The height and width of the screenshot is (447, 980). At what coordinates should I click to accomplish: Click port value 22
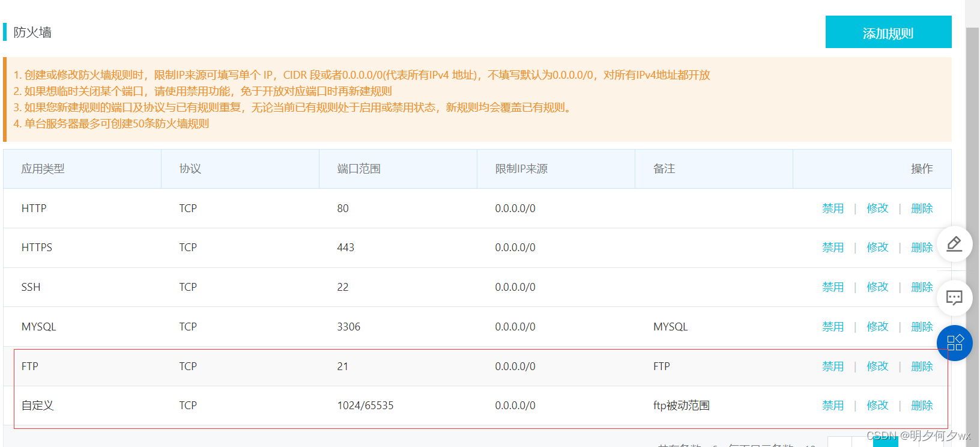343,287
